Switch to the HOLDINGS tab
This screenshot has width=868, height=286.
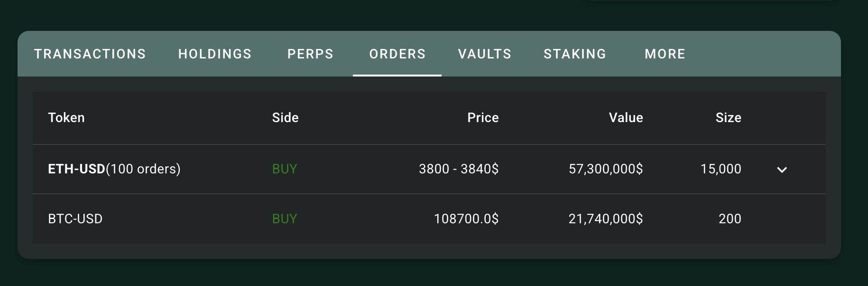pyautogui.click(x=215, y=54)
